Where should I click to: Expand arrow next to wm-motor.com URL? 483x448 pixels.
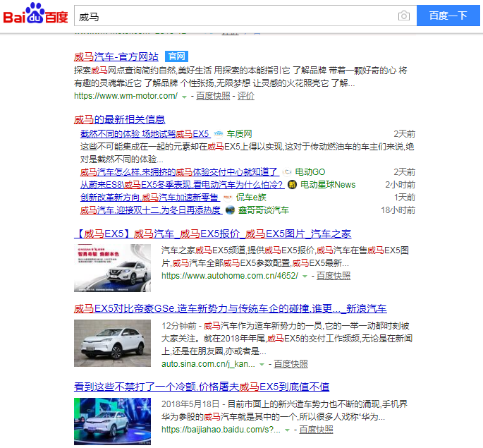coord(184,97)
